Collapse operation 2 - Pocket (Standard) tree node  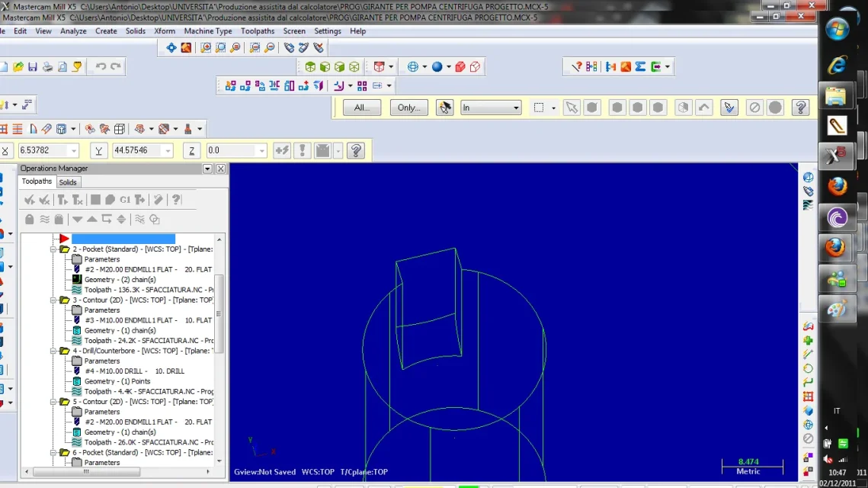53,249
